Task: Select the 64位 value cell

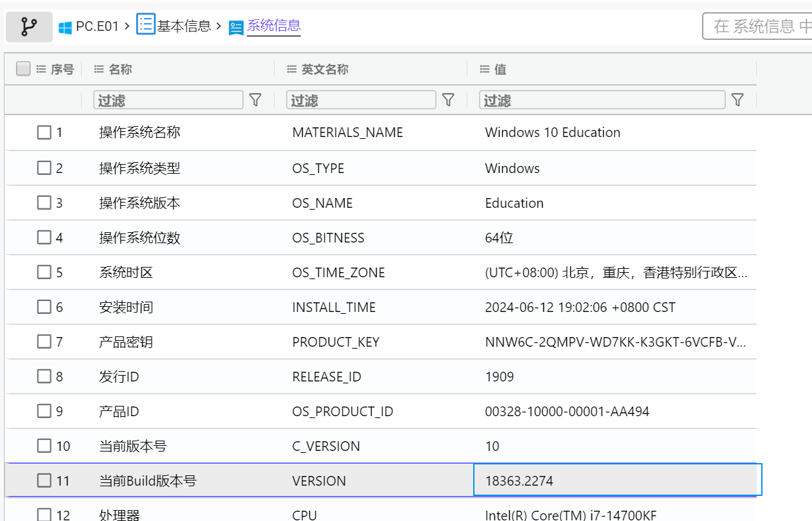Action: 499,238
